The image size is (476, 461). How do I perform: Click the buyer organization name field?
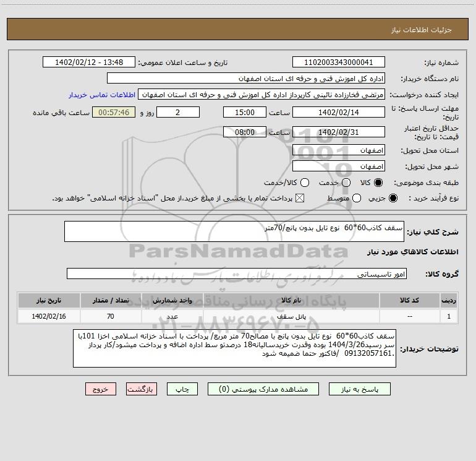246,79
